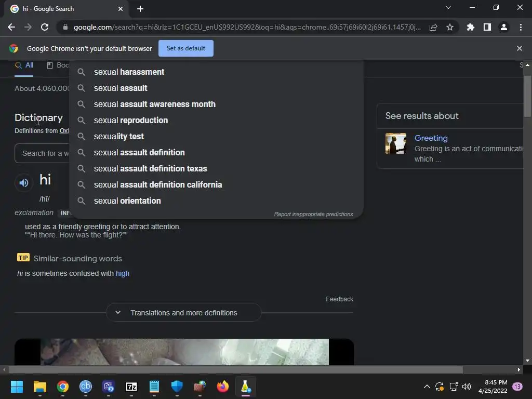
Task: Bookmark this page with the star icon
Action: point(450,27)
